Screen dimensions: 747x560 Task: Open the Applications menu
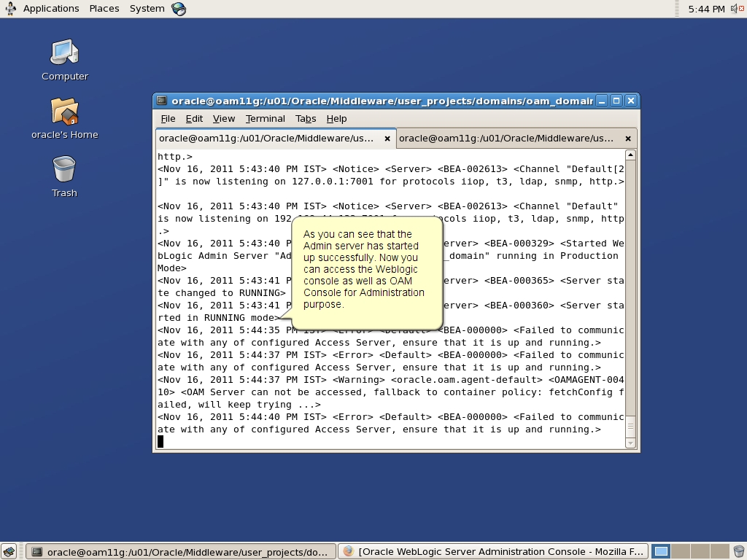[x=50, y=8]
